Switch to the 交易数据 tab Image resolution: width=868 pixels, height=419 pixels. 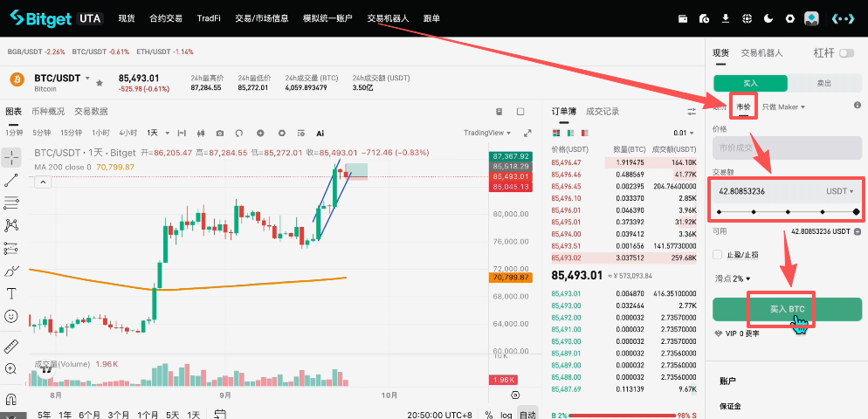(92, 111)
